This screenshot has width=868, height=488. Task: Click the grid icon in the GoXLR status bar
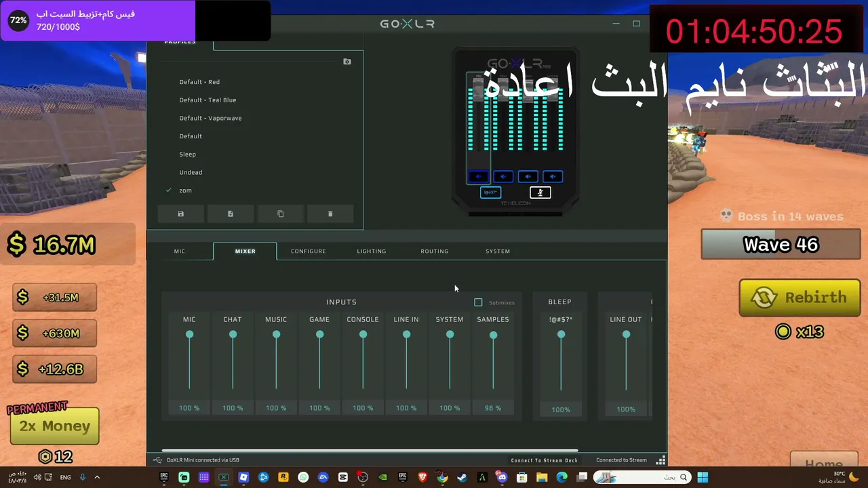click(660, 460)
